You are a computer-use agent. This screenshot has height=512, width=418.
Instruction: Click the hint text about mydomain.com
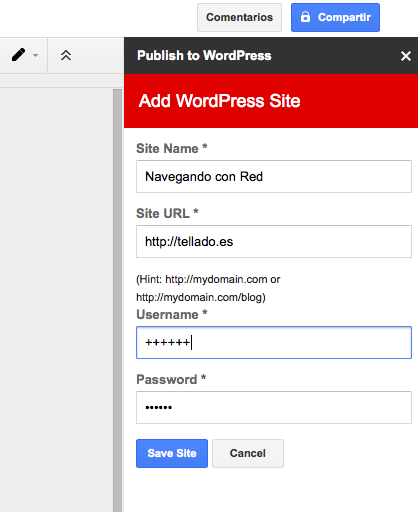(208, 288)
